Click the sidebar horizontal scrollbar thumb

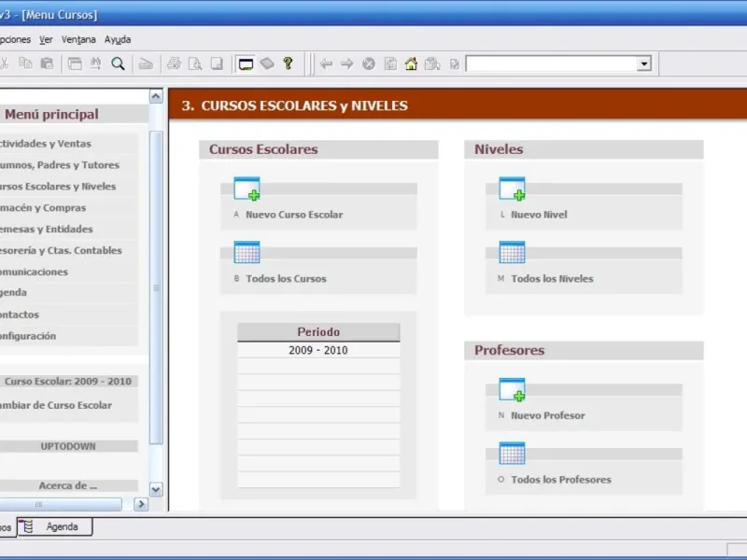tap(60, 504)
